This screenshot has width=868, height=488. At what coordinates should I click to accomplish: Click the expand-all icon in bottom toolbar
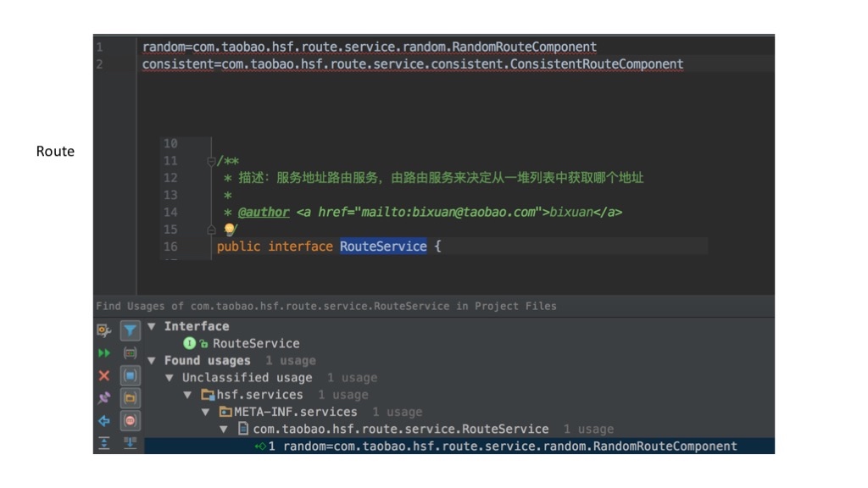coord(103,442)
